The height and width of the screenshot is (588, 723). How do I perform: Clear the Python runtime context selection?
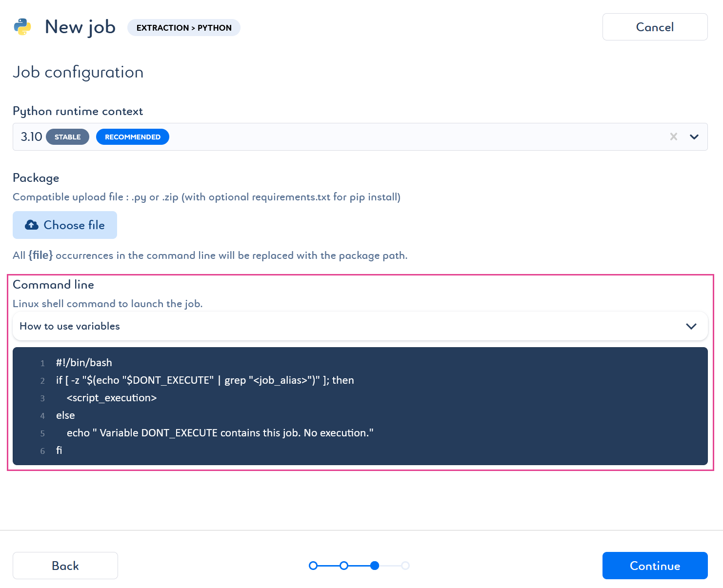[x=673, y=137]
